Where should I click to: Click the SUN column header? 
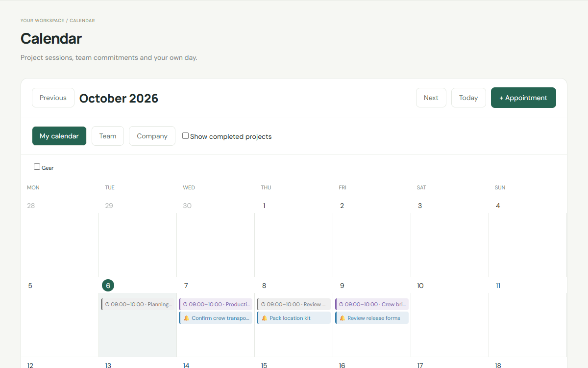pos(500,187)
